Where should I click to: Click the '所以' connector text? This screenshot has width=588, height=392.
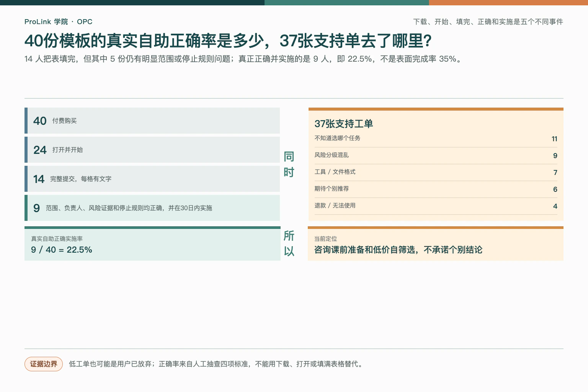(289, 243)
